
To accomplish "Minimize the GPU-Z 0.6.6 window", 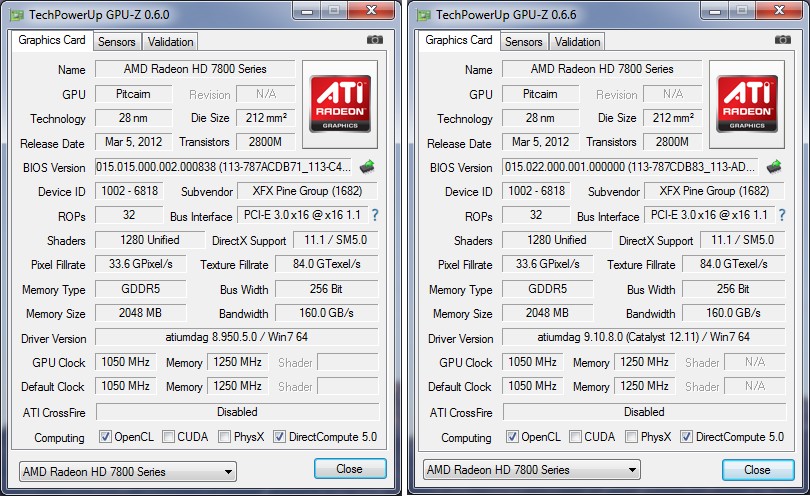I will pyautogui.click(x=714, y=10).
